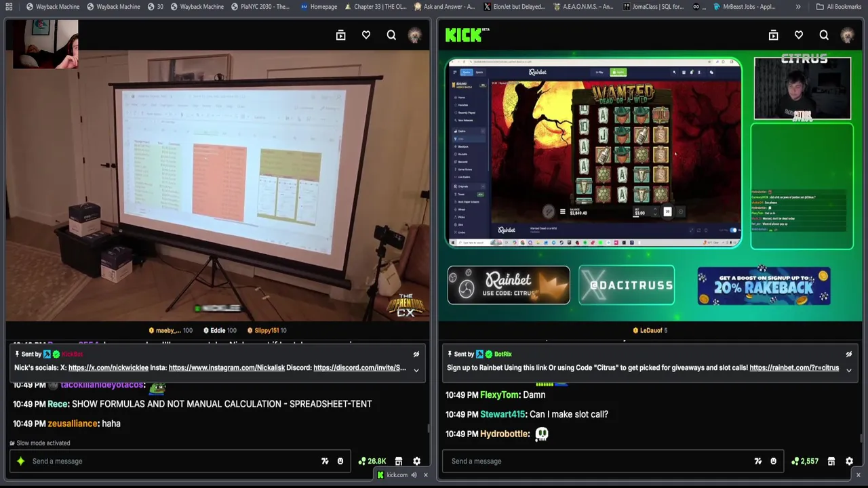Open the PlaNYC 2030 bookmark
This screenshot has height=488, width=868.
[x=260, y=7]
